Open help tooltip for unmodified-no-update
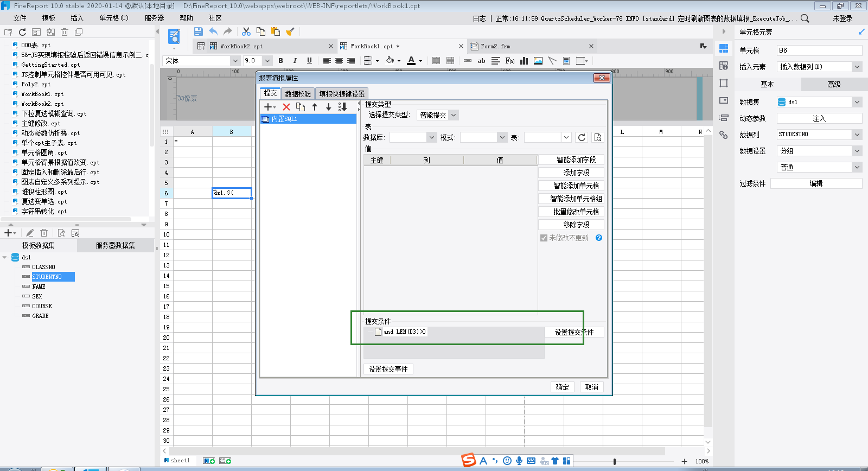The height and width of the screenshot is (471, 868). (x=599, y=238)
